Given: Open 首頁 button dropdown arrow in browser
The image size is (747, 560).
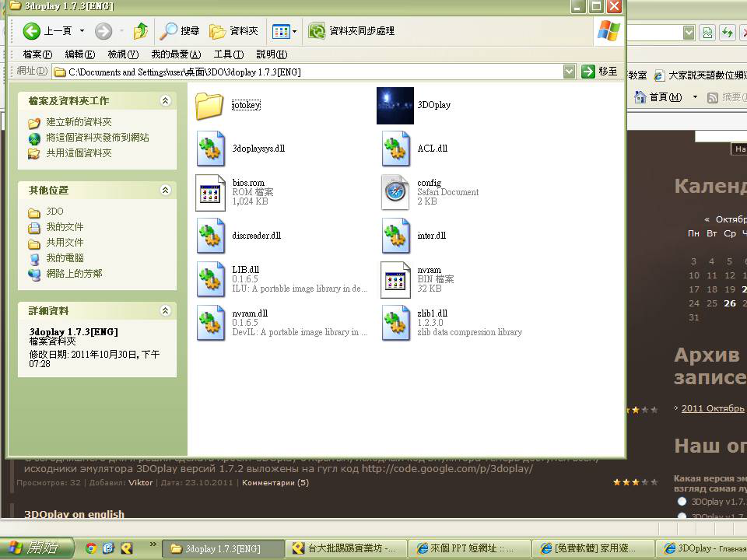Looking at the screenshot, I should pyautogui.click(x=695, y=97).
